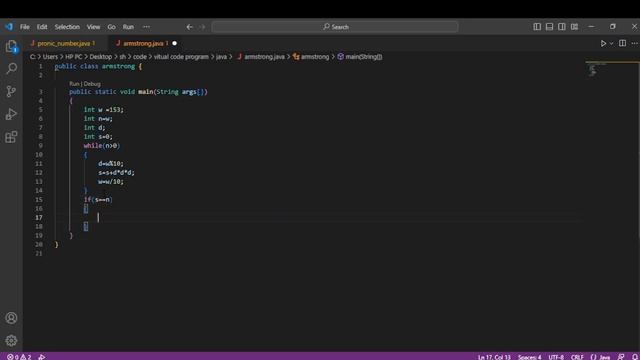640x360 pixels.
Task: Close the unsaved armstrong.java tab dot
Action: tap(174, 43)
